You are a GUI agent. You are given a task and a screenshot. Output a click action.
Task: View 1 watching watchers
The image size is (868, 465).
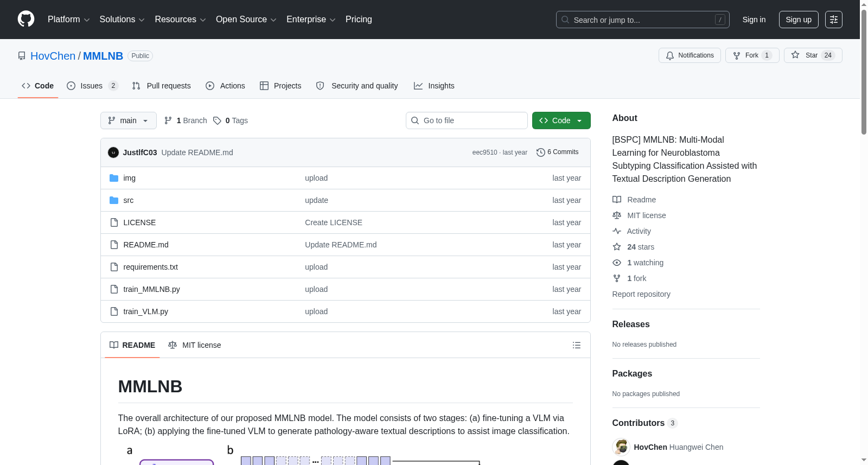(638, 263)
